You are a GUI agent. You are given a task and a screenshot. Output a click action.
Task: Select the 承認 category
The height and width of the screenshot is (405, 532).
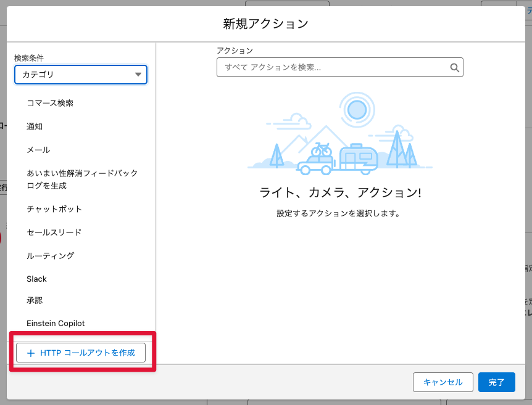[35, 300]
